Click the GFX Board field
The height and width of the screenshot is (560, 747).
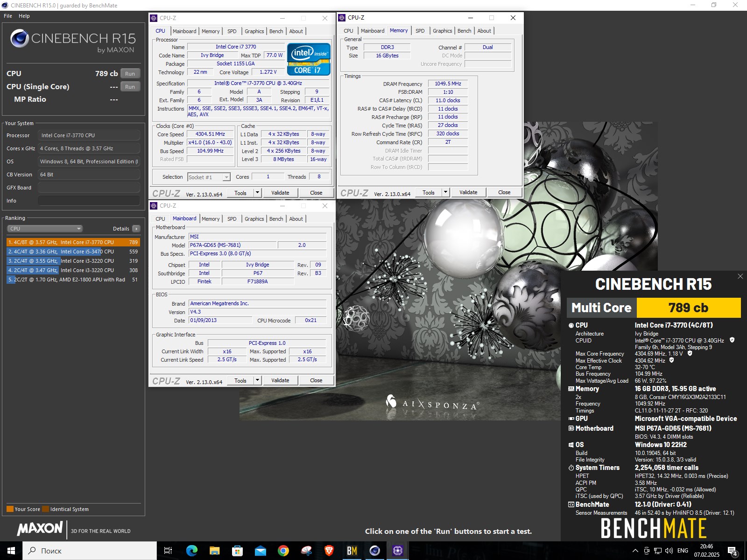[x=89, y=188]
